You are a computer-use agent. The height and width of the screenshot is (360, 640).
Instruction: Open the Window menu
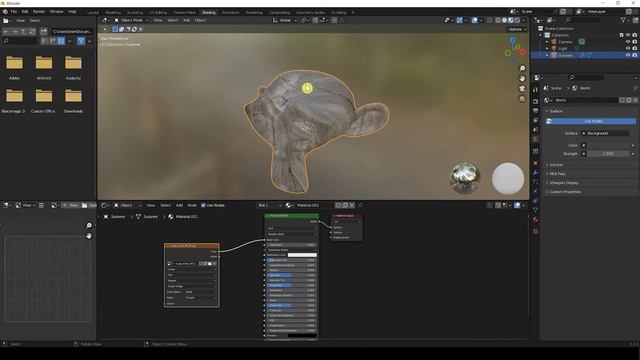pos(56,12)
